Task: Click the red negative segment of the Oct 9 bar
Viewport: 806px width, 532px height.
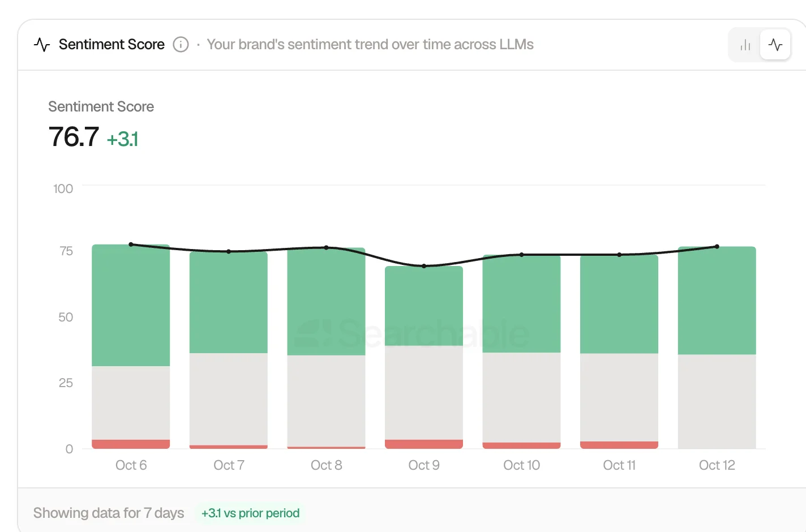Action: pyautogui.click(x=424, y=444)
